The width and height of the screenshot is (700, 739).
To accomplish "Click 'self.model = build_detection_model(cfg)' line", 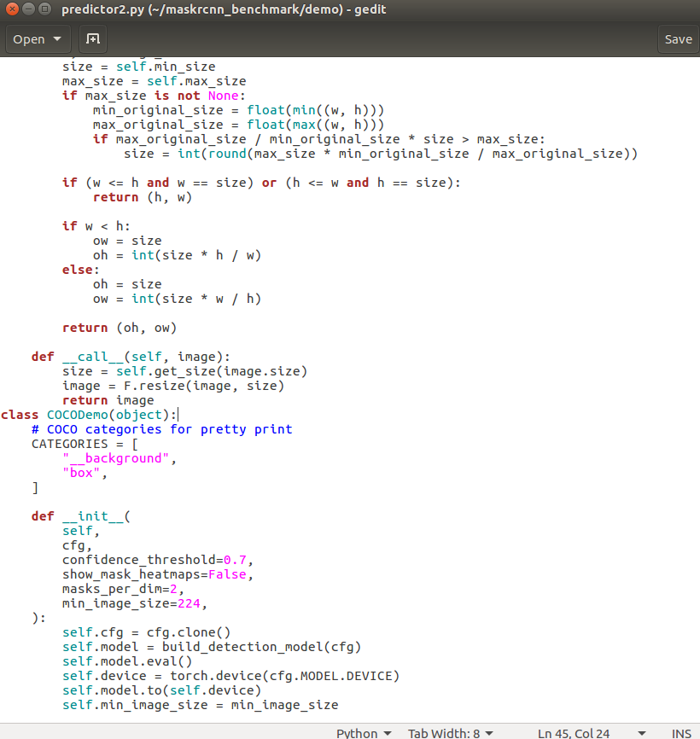I will (212, 647).
